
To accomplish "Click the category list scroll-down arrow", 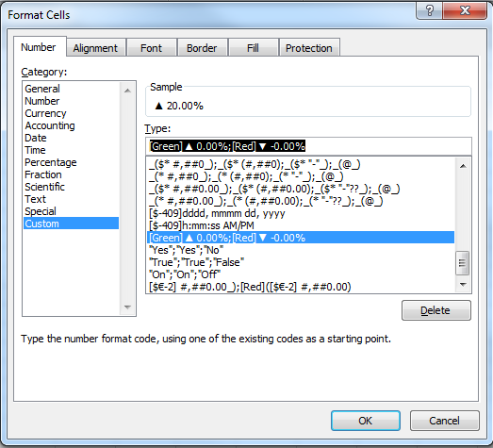I will point(127,307).
